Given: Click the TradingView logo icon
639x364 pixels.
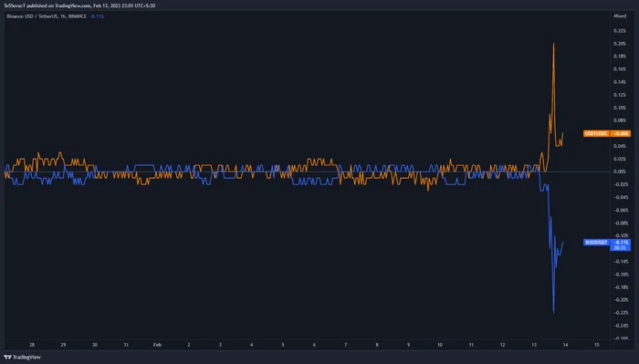Looking at the screenshot, I should (7, 357).
